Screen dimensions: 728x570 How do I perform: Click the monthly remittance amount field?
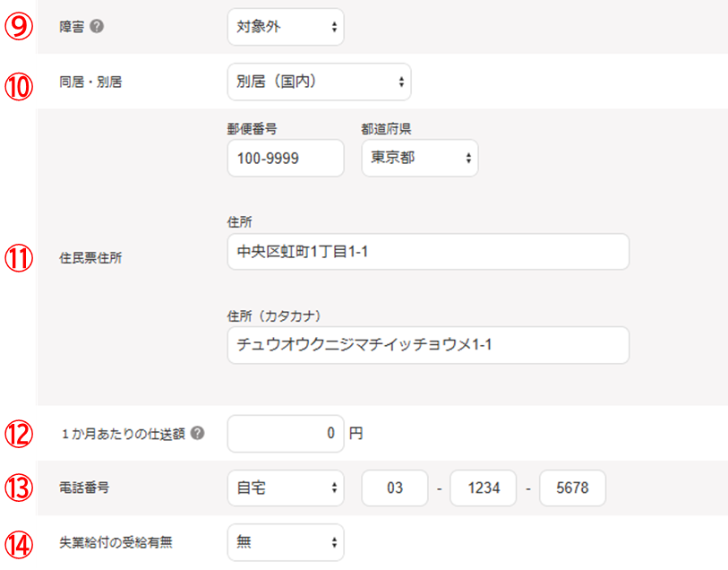[x=285, y=434]
